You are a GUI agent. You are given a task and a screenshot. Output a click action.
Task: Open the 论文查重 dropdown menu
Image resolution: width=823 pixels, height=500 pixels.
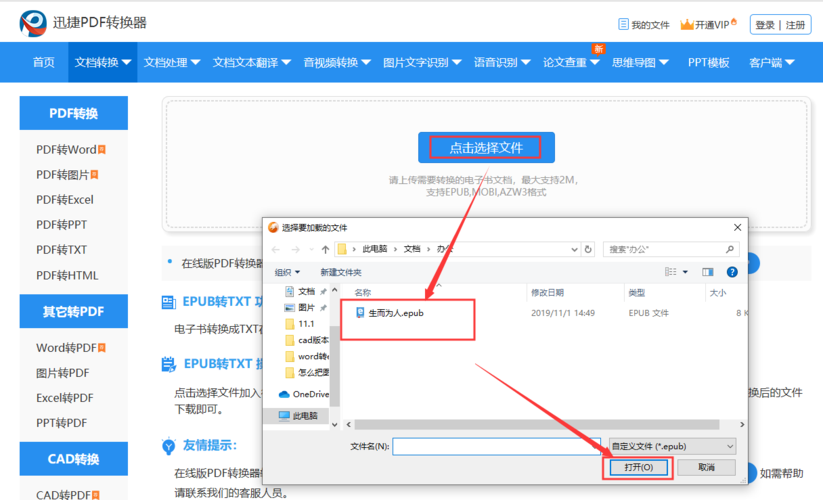click(x=571, y=62)
